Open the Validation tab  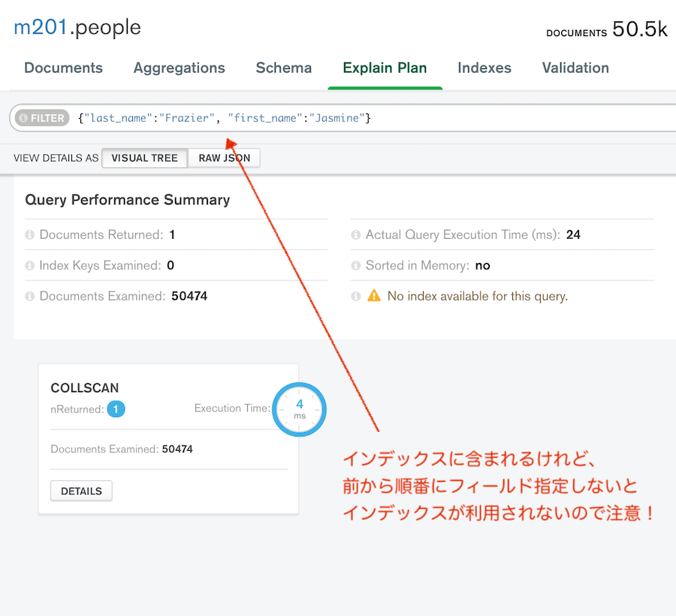(575, 68)
